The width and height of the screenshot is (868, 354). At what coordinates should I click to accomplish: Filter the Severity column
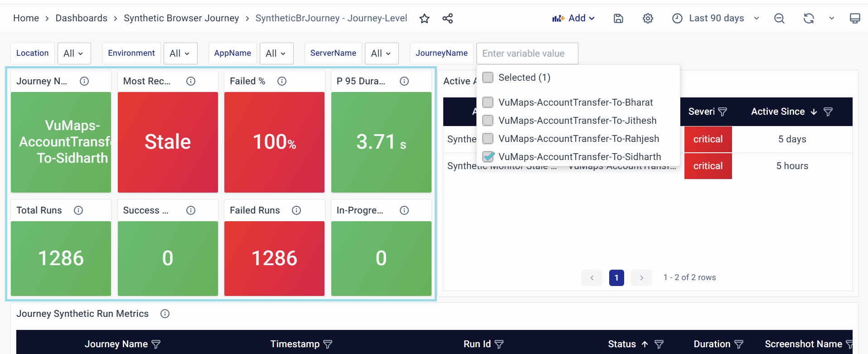tap(723, 112)
